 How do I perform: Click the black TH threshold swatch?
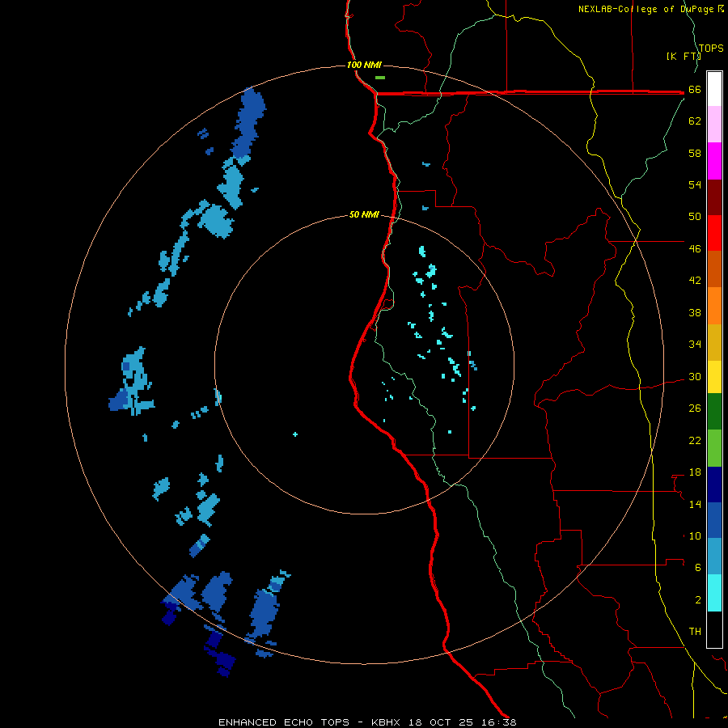tap(714, 629)
